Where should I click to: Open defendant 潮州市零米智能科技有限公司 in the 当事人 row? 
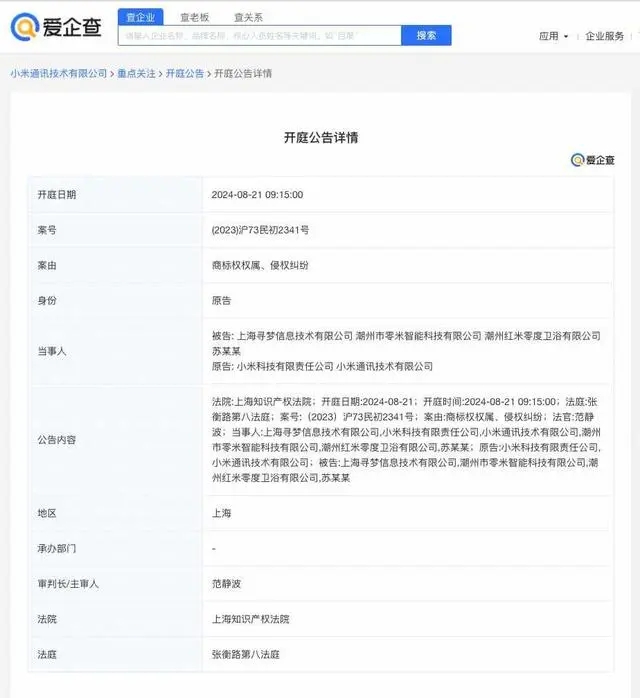[418, 336]
